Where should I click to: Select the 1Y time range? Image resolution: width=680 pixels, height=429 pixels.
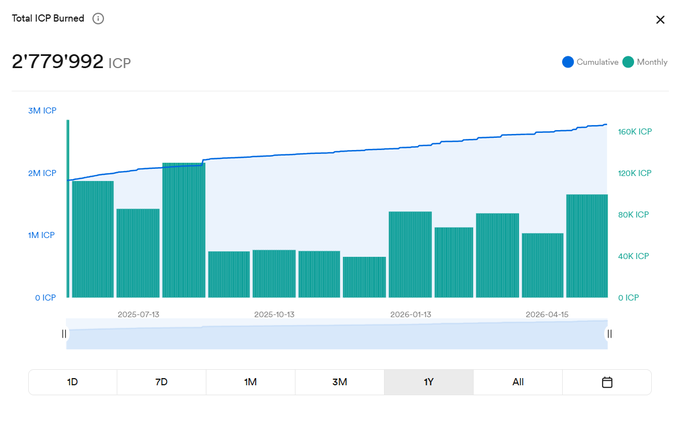[x=429, y=382]
